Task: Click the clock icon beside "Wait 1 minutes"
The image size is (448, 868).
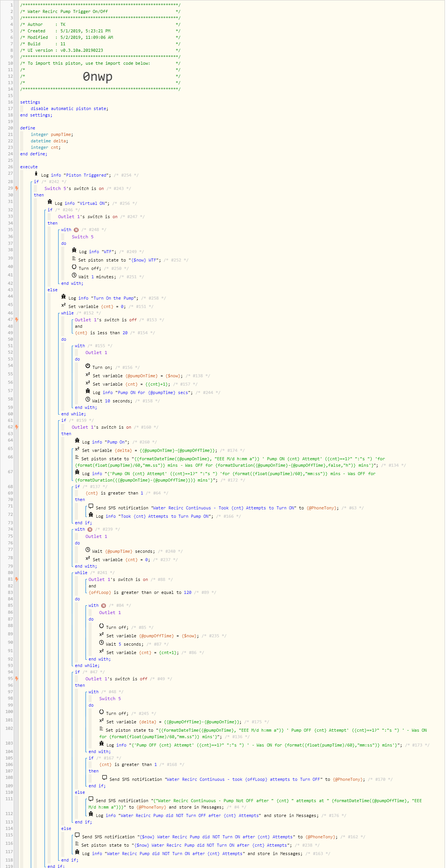Action: click(74, 275)
